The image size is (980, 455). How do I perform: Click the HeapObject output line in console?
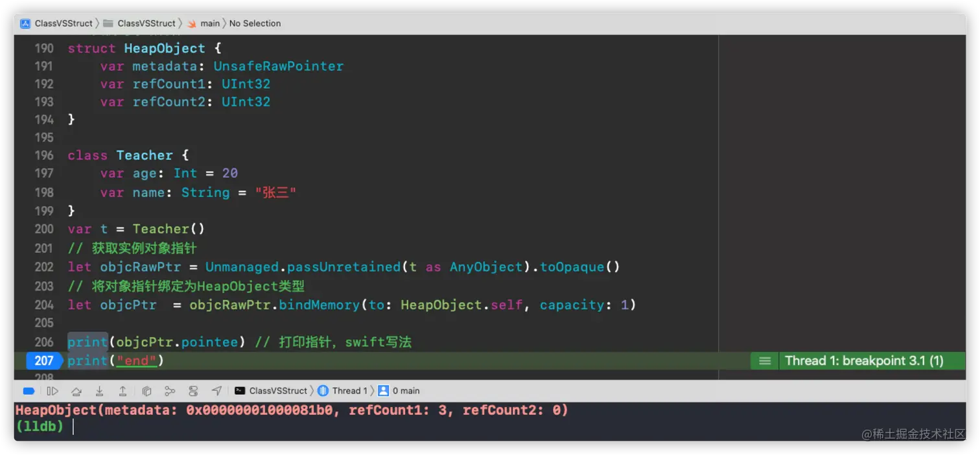point(292,410)
